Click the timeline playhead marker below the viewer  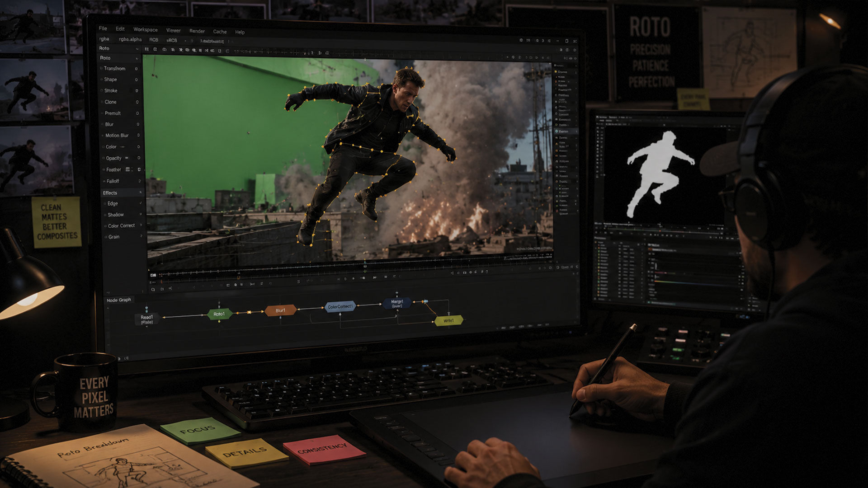pos(365,267)
